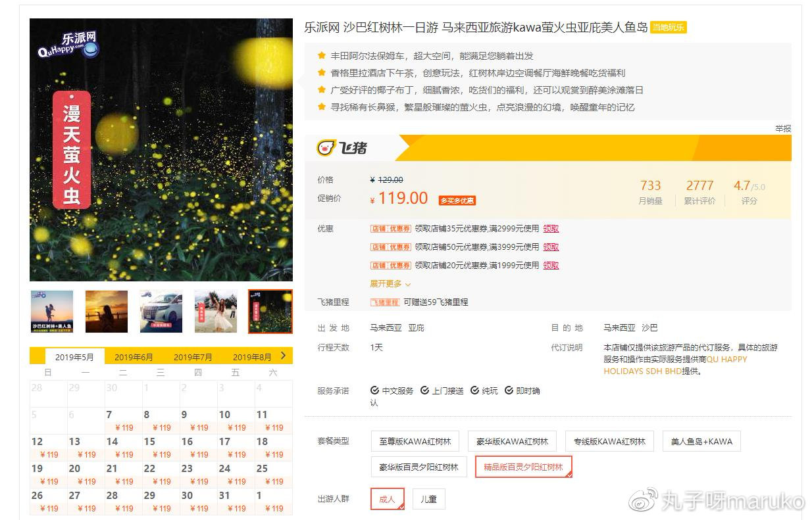Click the checkmark icon beside 即时确认
This screenshot has height=520, width=812.
(509, 390)
